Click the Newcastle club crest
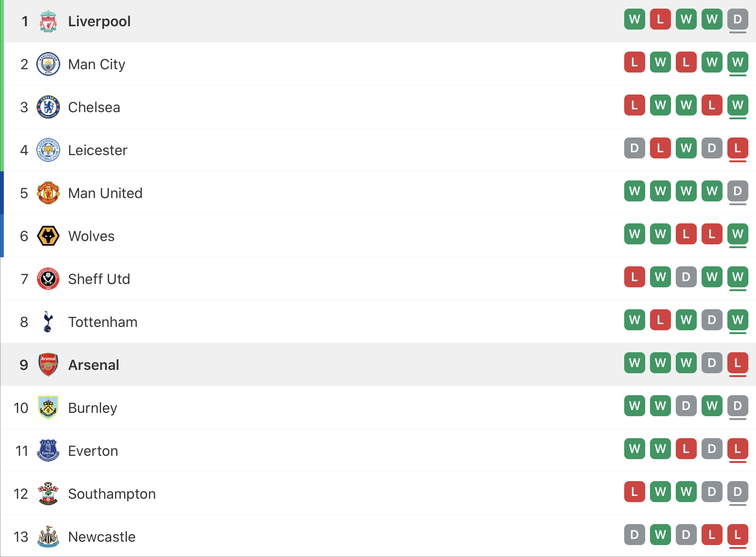The width and height of the screenshot is (756, 557). point(48,536)
